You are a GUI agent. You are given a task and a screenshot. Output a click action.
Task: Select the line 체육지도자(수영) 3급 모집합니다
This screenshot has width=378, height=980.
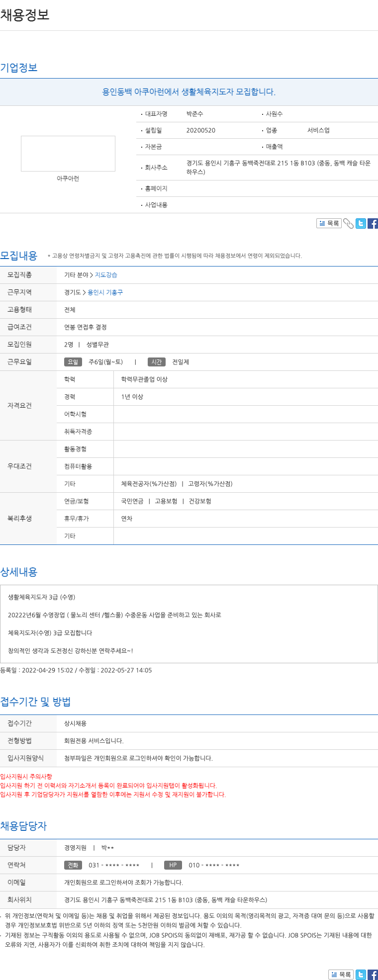point(50,633)
